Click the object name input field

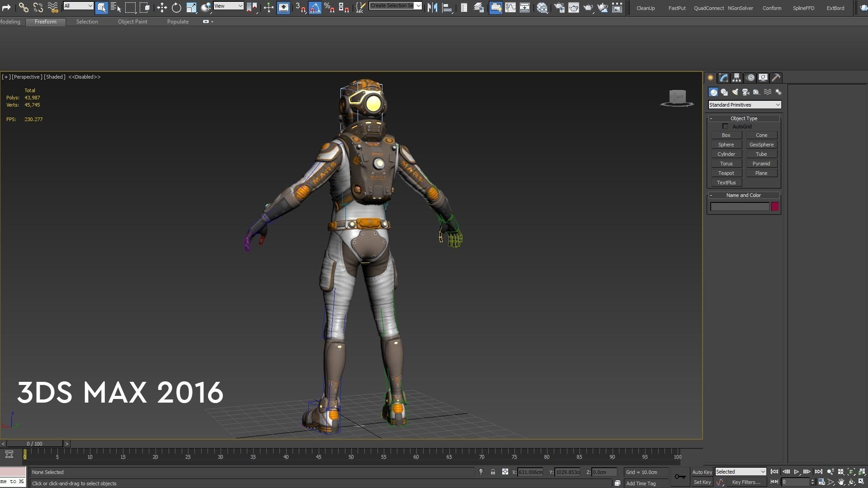pyautogui.click(x=740, y=206)
